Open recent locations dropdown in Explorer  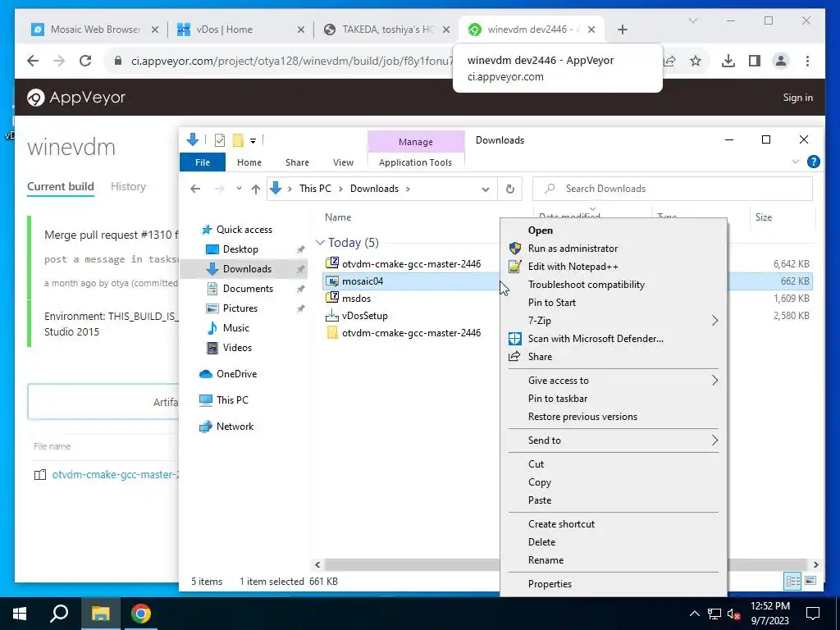point(239,189)
